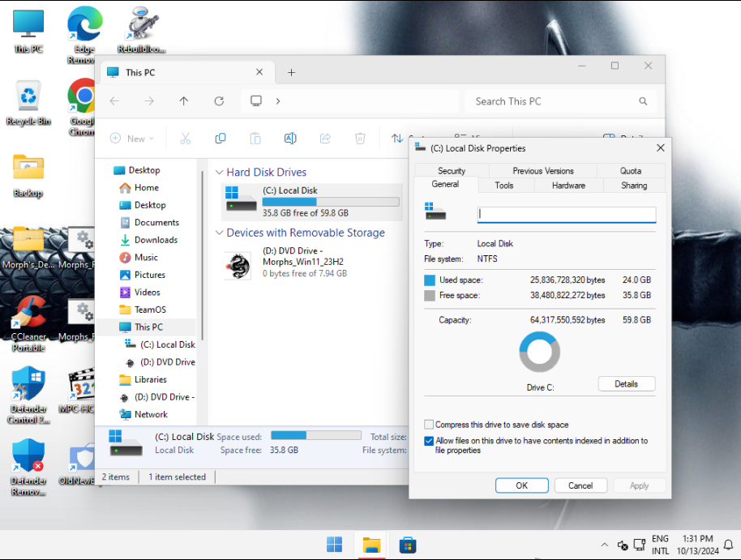Click Cancel in Properties dialog
741x560 pixels.
coord(580,485)
